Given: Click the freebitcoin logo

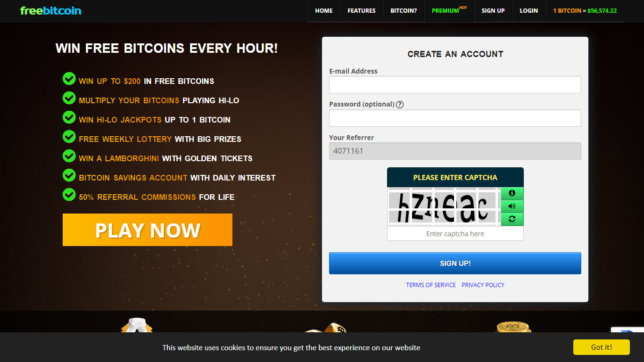Looking at the screenshot, I should [51, 10].
